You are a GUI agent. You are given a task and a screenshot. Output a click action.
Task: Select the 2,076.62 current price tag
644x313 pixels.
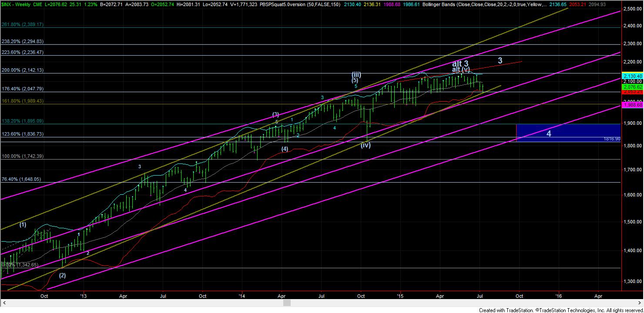632,87
